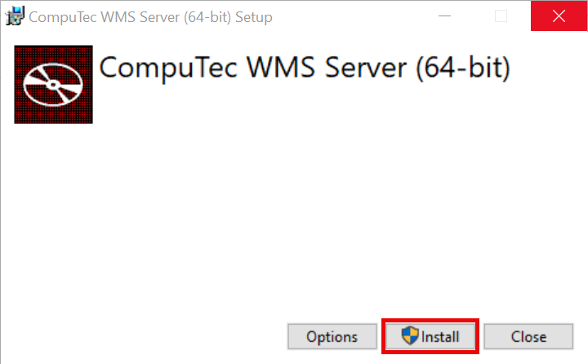Viewport: 588px width, 364px height.
Task: Open system menu via title bar setup icon
Action: coord(15,16)
